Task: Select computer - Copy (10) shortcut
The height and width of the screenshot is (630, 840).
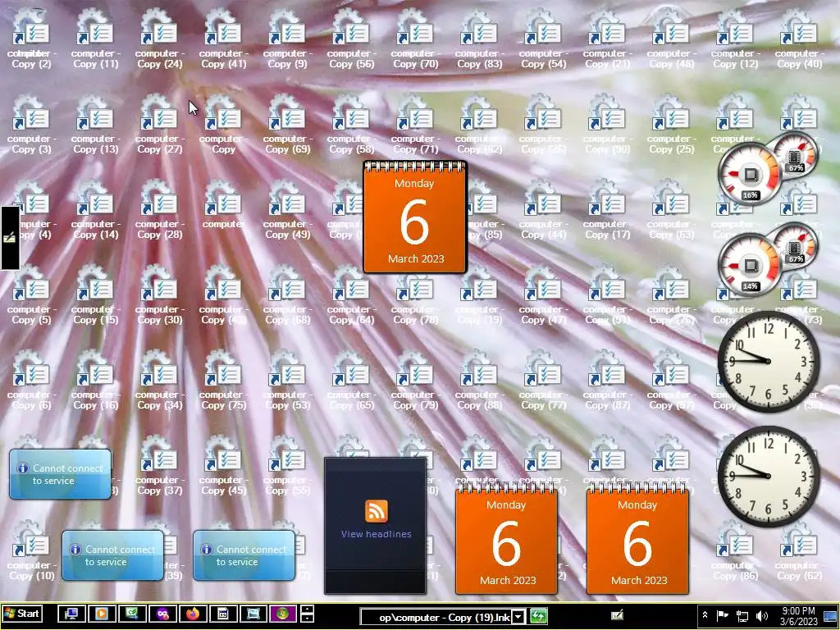Action: [x=32, y=550]
